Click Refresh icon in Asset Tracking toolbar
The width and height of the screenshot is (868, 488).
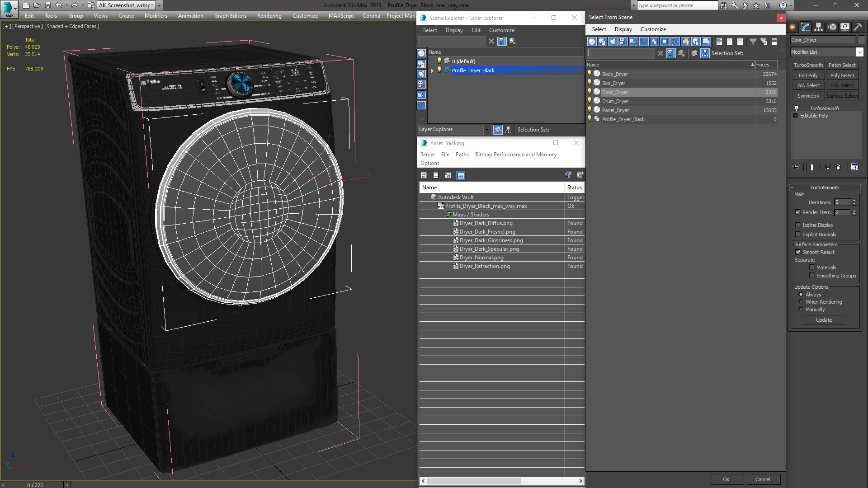424,175
